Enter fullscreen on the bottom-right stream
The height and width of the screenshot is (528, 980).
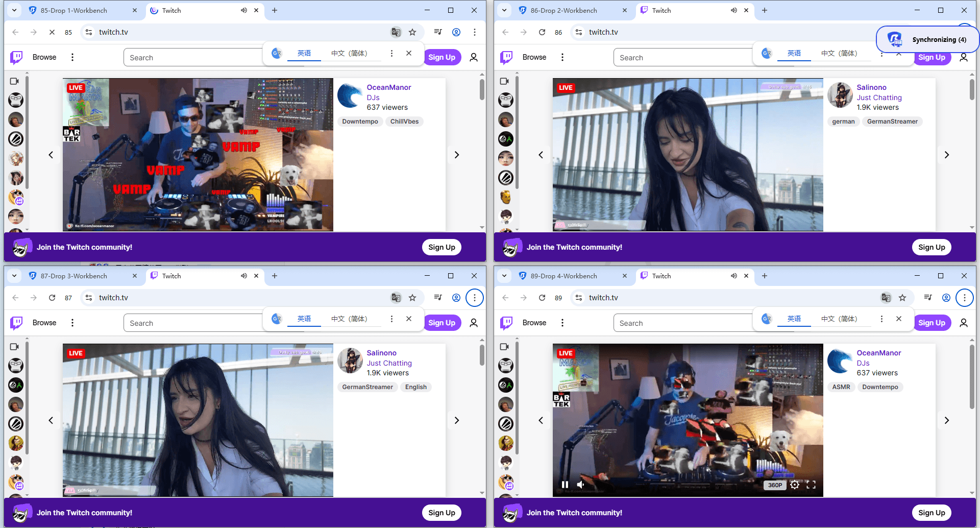pyautogui.click(x=812, y=485)
